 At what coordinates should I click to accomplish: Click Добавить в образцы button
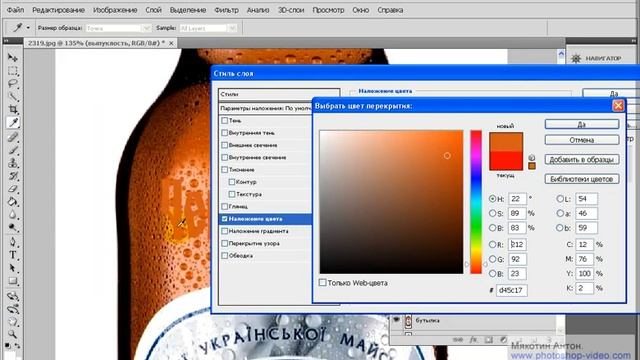click(582, 159)
